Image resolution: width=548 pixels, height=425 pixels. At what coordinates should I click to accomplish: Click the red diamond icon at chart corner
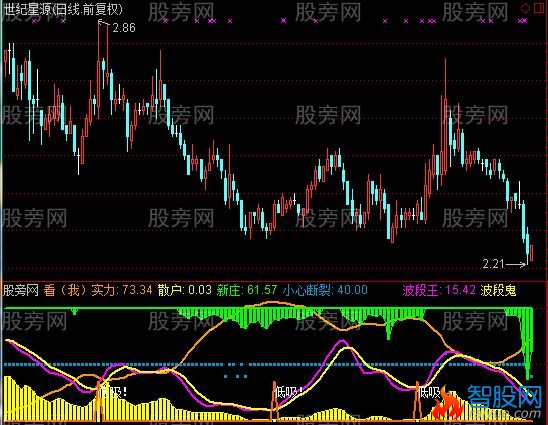(525, 8)
